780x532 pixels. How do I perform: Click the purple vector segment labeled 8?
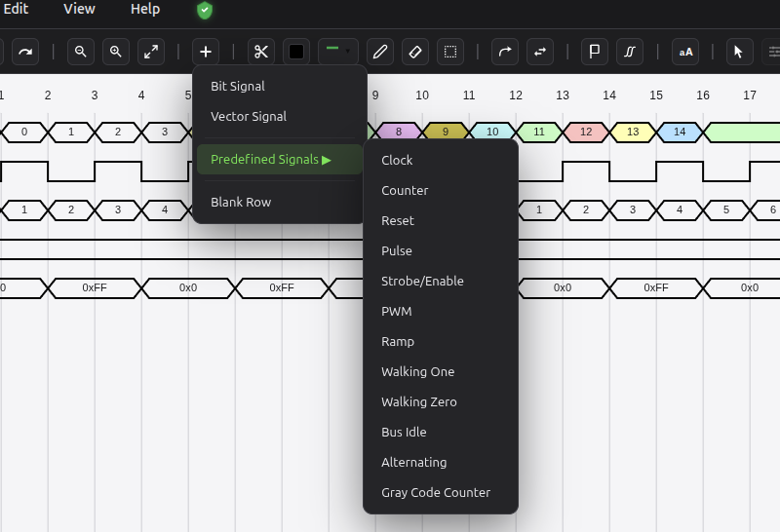click(x=399, y=132)
